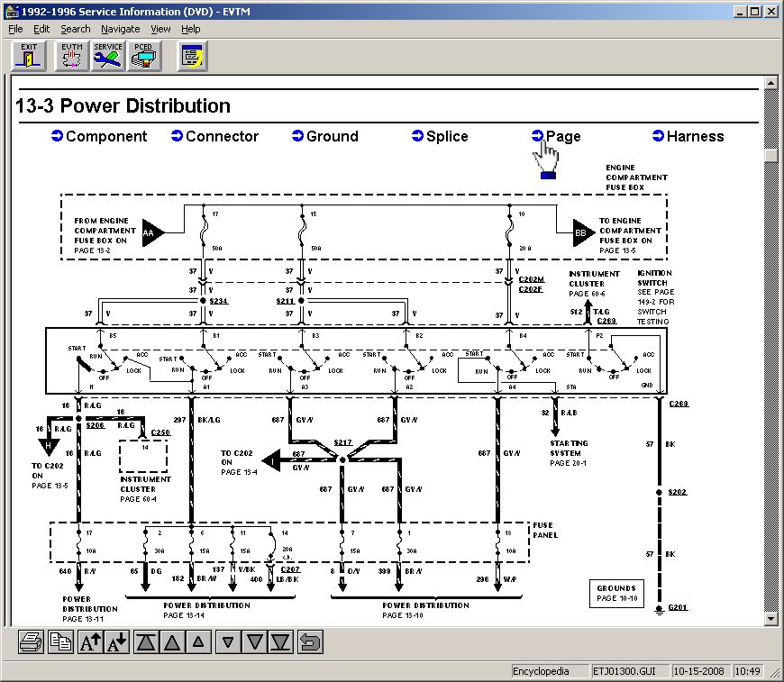Viewport: 784px width, 682px height.
Task: Click the Component link
Action: pos(106,136)
